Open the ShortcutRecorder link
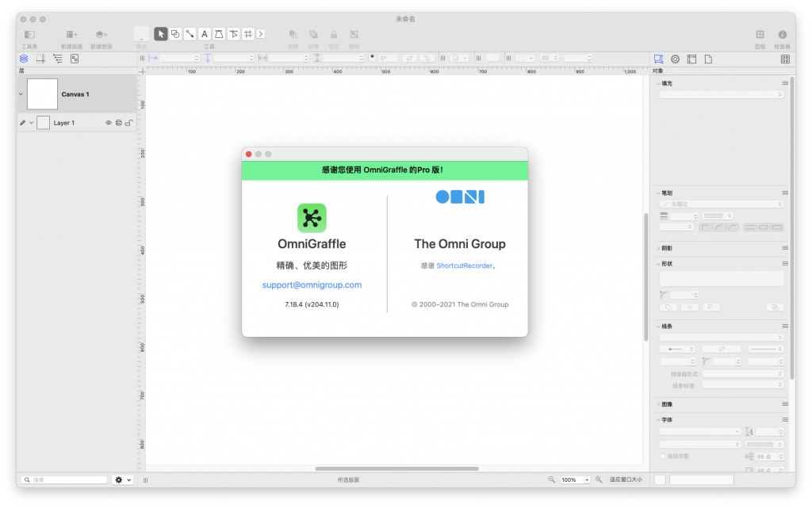Image resolution: width=812 pixels, height=508 pixels. 464,265
